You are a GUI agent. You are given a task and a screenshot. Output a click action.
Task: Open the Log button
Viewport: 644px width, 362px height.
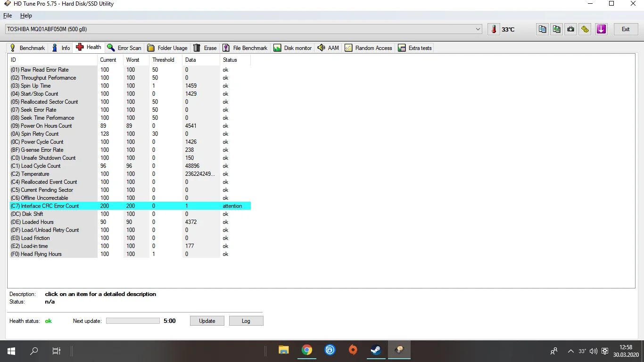(246, 321)
